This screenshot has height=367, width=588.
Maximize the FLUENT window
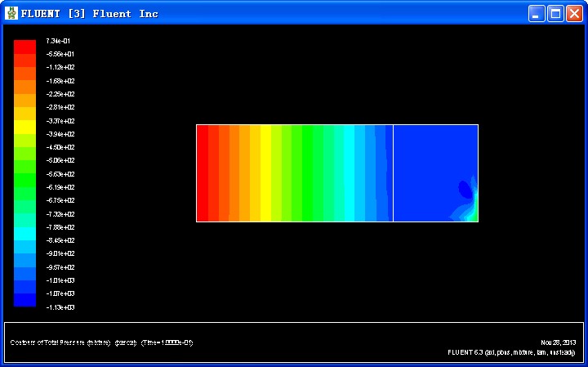tap(555, 13)
